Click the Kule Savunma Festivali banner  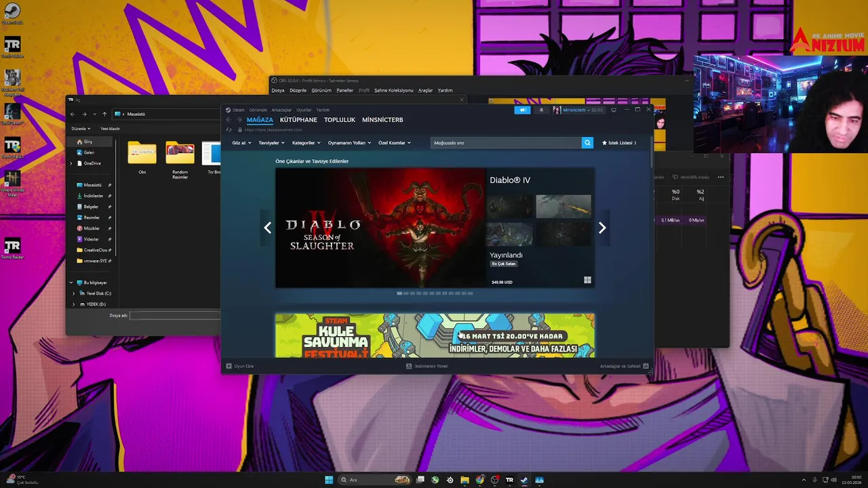point(435,335)
